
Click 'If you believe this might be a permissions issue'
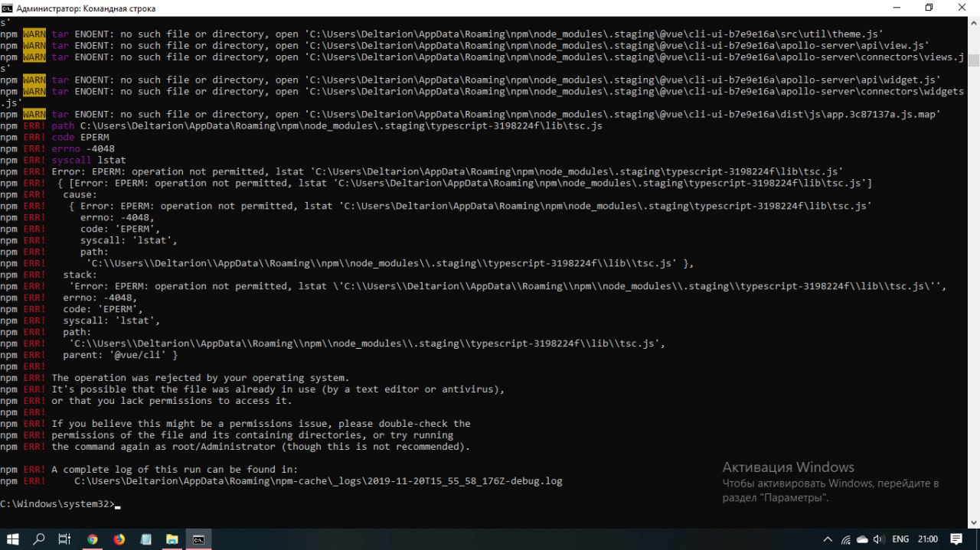260,424
